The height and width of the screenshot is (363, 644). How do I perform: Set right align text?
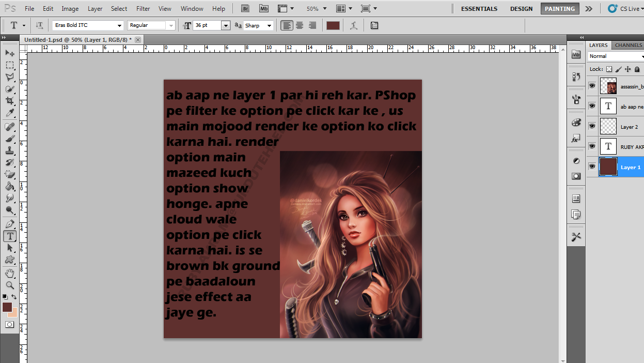(312, 25)
